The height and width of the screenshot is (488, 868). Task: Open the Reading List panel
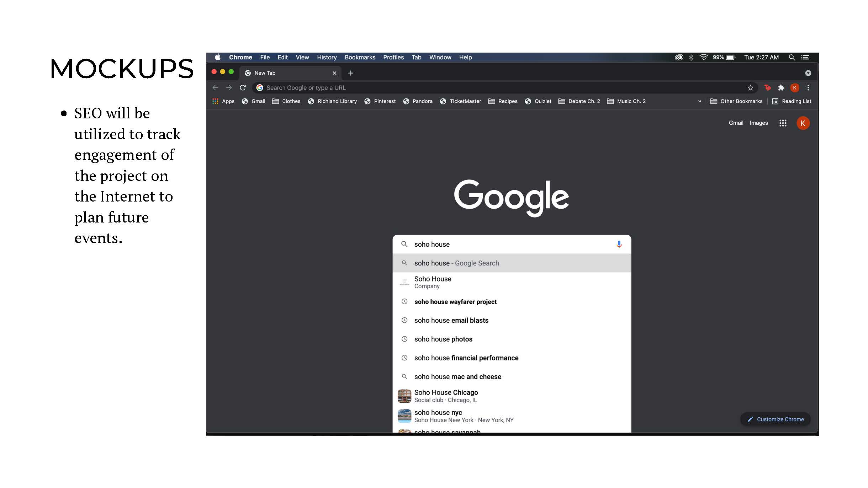point(792,101)
